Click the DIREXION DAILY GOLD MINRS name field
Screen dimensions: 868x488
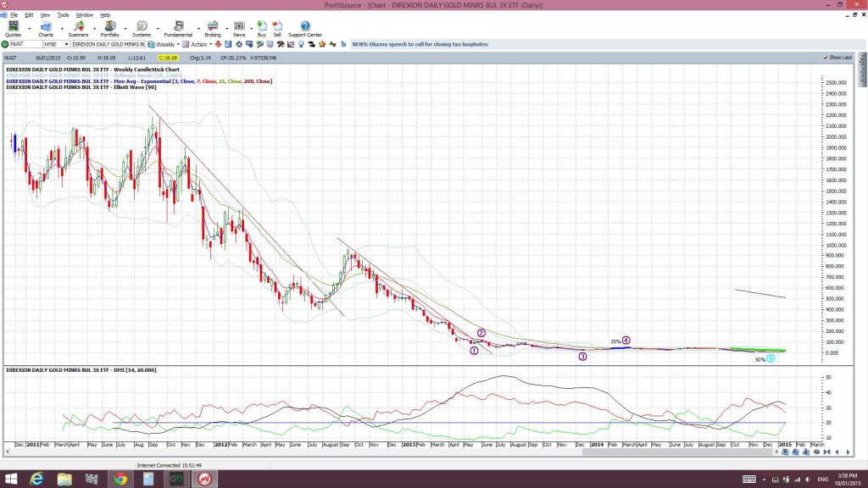(108, 44)
